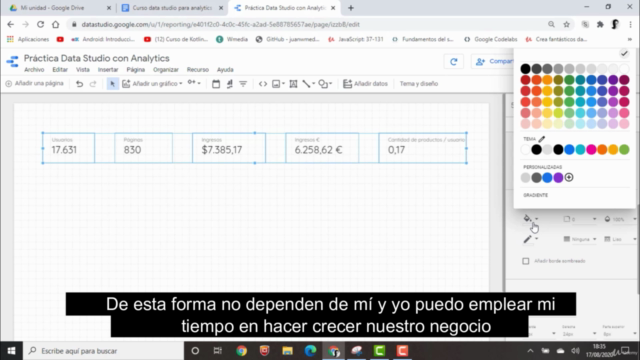
Task: Pick purple custom color swatch
Action: tap(558, 178)
